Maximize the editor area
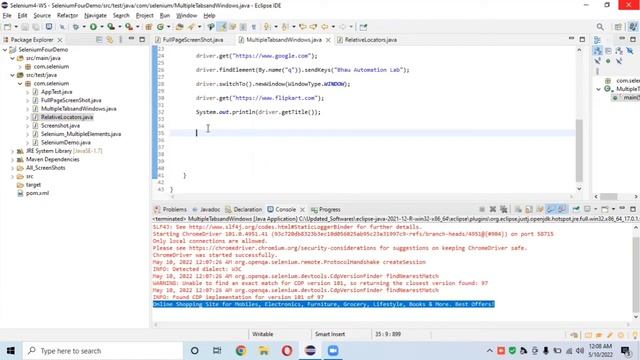Image resolution: width=640 pixels, height=360 pixels. pos(582,40)
